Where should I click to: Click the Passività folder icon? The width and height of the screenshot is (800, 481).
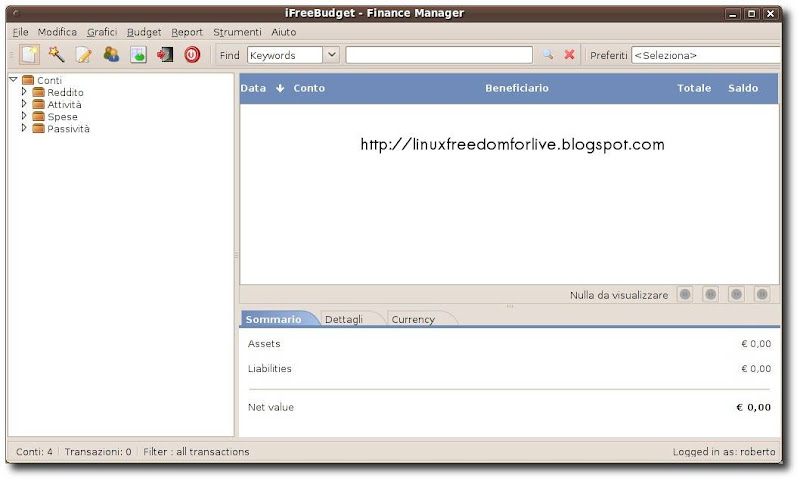pos(38,129)
